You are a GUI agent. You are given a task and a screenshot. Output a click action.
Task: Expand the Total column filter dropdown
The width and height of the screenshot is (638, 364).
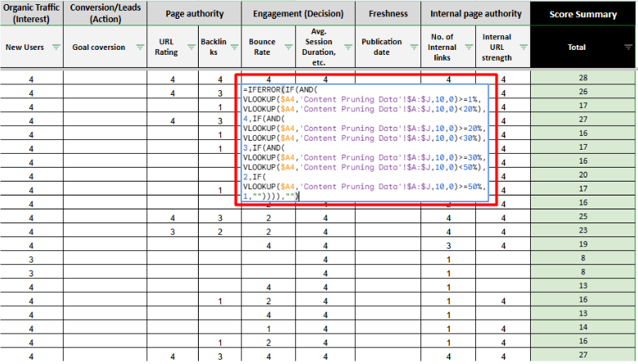[x=627, y=47]
